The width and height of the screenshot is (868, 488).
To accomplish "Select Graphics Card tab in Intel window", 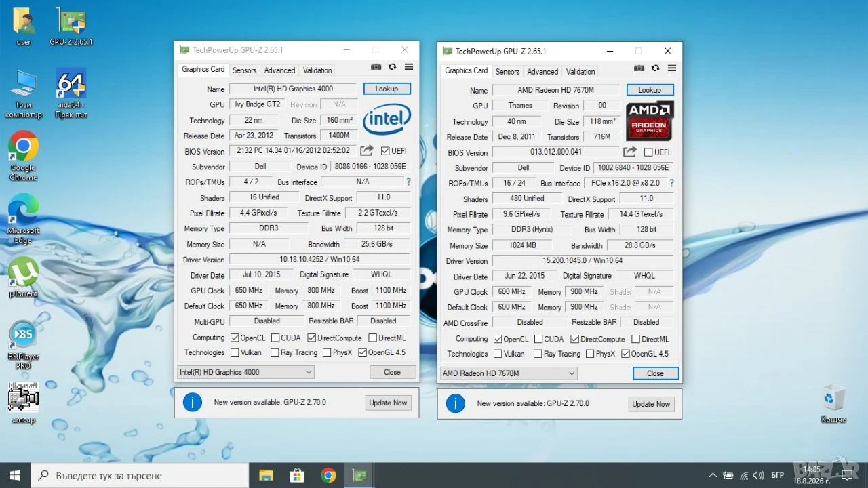I will (203, 69).
